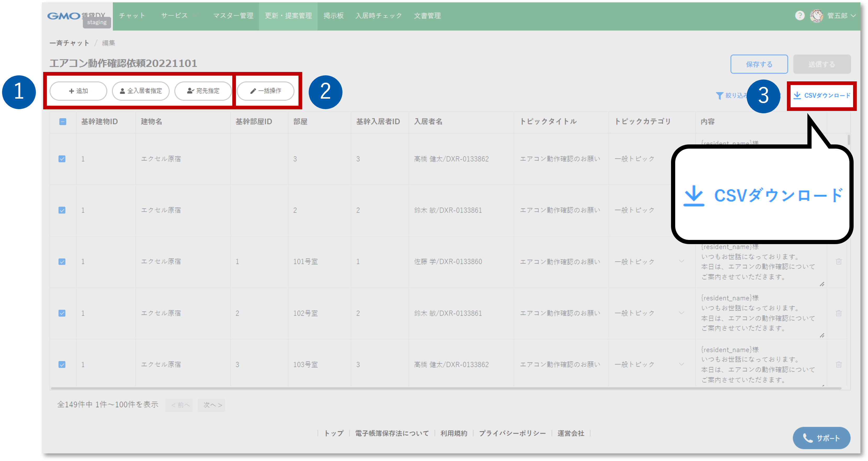868x461 pixels.
Task: Uncheck the 101号室 佐藤 学 row checkbox
Action: (x=62, y=261)
